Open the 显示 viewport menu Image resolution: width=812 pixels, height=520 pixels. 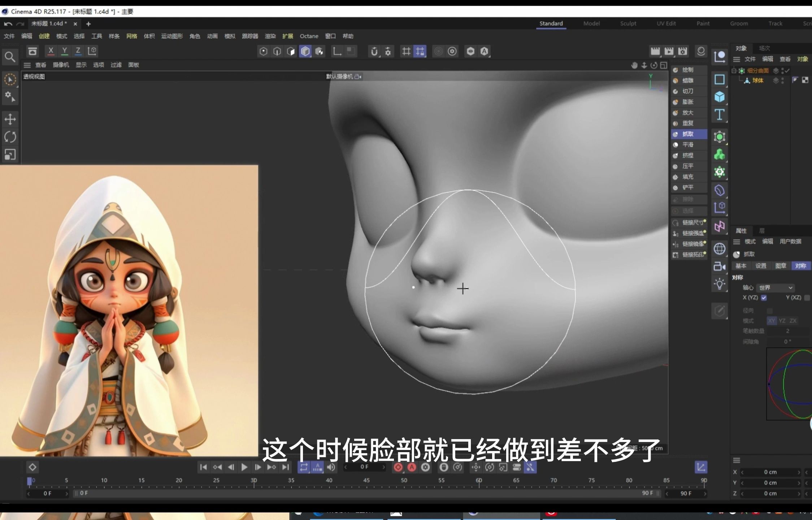click(81, 65)
